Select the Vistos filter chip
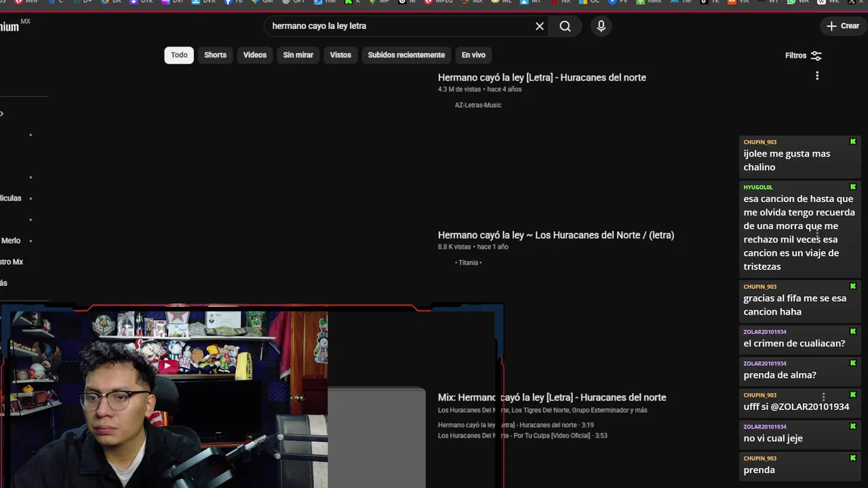The image size is (868, 488). [x=340, y=55]
